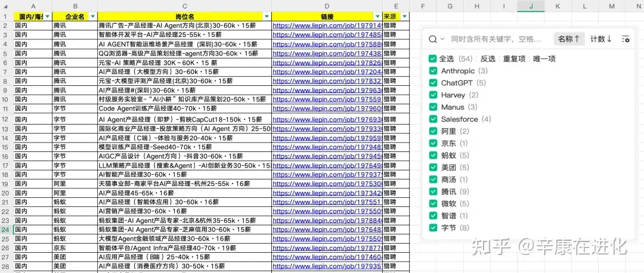The width and height of the screenshot is (644, 273).
Task: Sort filter list by 名称
Action: click(x=569, y=39)
